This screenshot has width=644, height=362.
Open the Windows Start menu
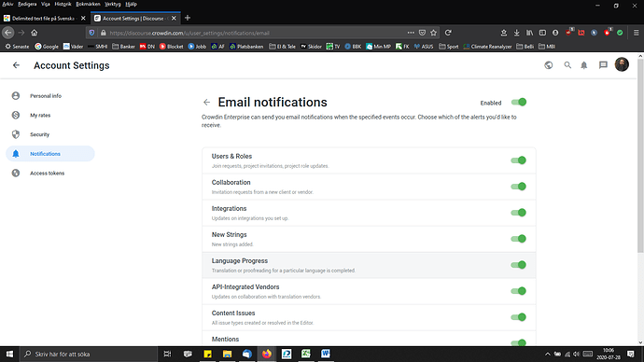click(9, 354)
